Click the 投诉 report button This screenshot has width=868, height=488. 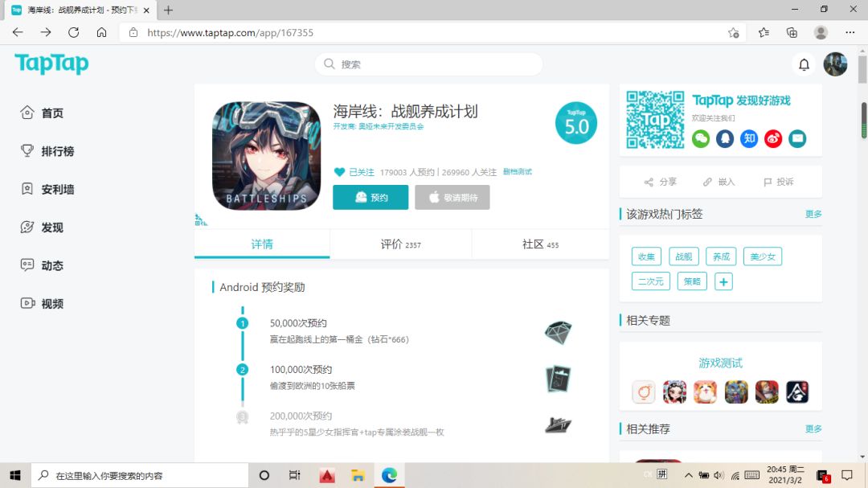(x=778, y=182)
